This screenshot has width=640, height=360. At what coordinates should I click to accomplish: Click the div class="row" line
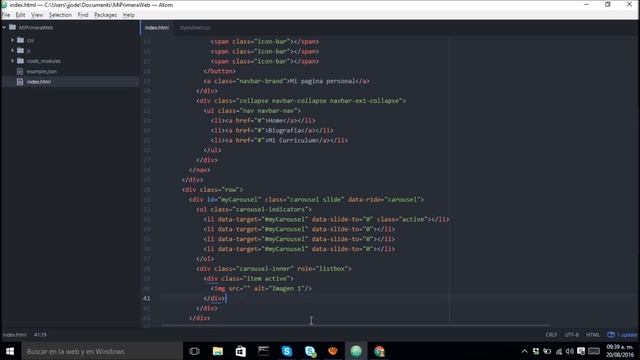(212, 190)
